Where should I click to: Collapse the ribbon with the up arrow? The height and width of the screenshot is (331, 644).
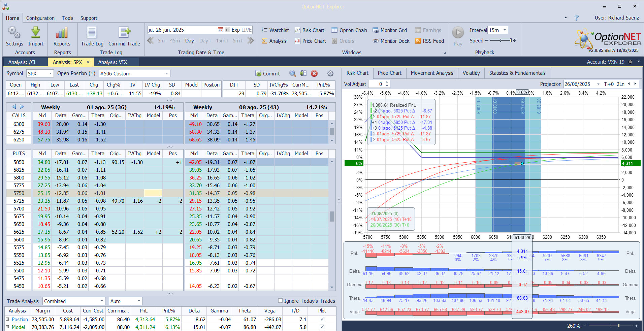pyautogui.click(x=566, y=18)
